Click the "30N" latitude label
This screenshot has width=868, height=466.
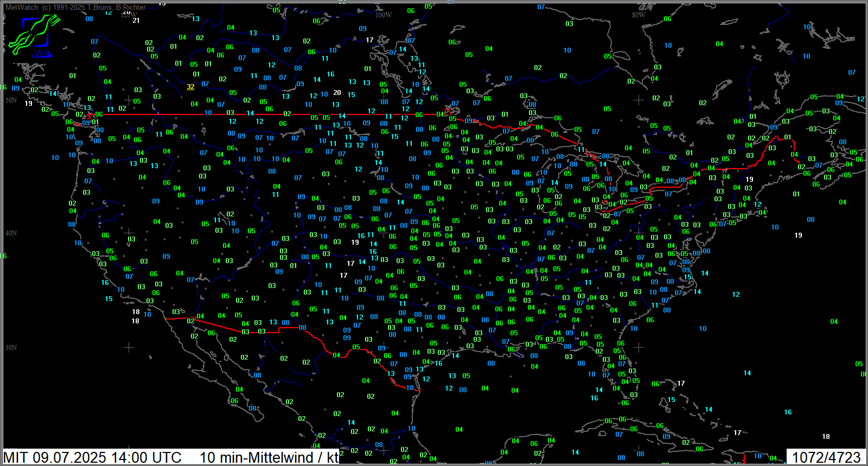[11, 348]
